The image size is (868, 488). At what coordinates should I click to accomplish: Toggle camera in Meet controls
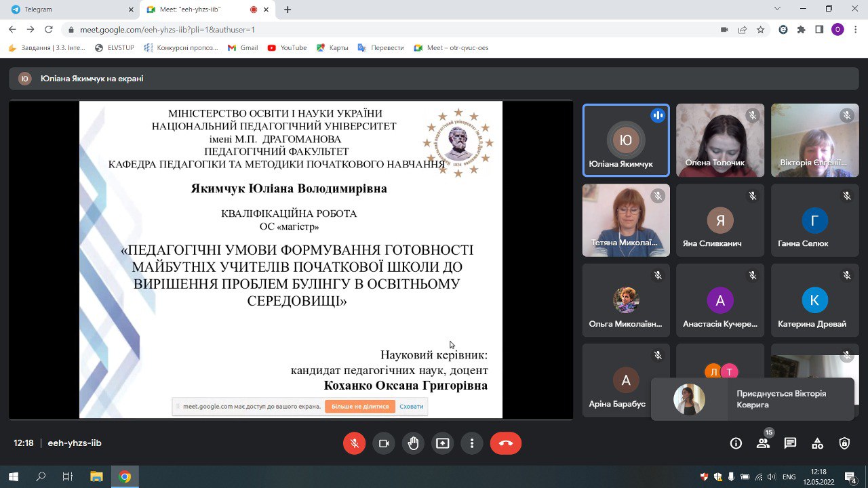click(384, 443)
